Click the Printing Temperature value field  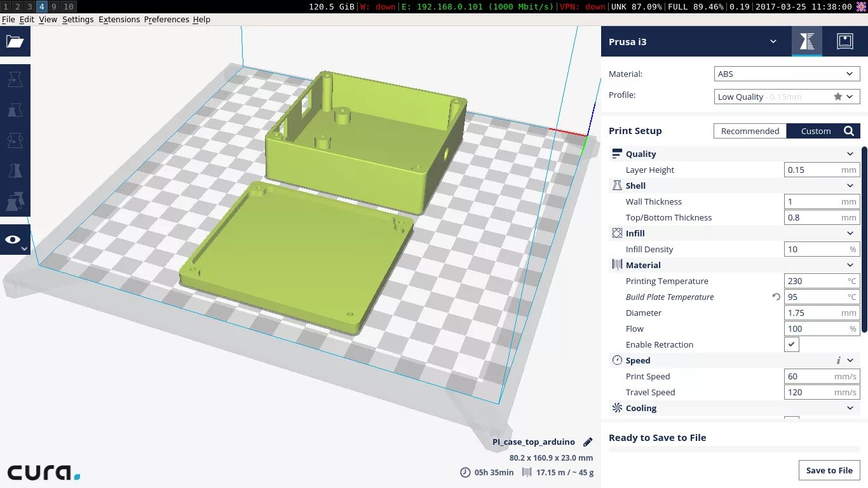[x=822, y=281]
